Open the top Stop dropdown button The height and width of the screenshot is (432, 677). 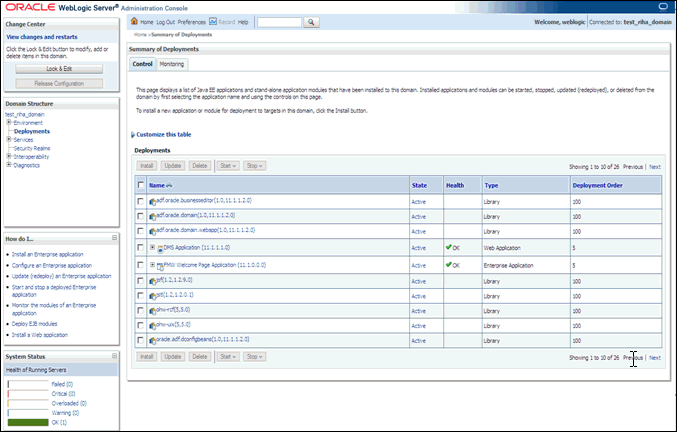(x=254, y=166)
